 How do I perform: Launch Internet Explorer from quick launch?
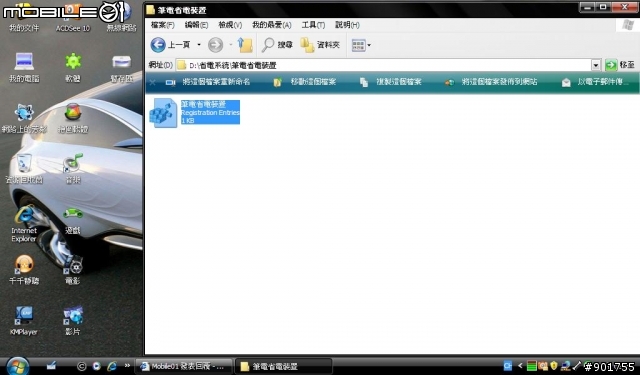(112, 366)
